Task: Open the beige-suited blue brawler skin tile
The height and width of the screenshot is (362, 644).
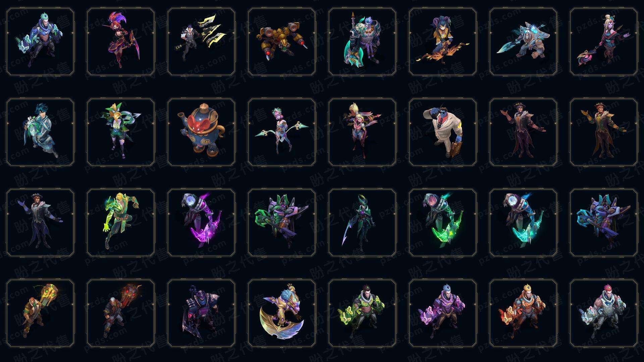Action: coord(443,132)
